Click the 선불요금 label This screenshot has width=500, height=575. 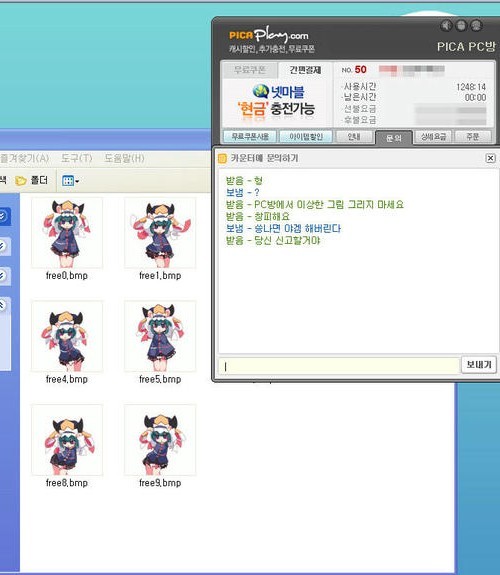pos(360,109)
